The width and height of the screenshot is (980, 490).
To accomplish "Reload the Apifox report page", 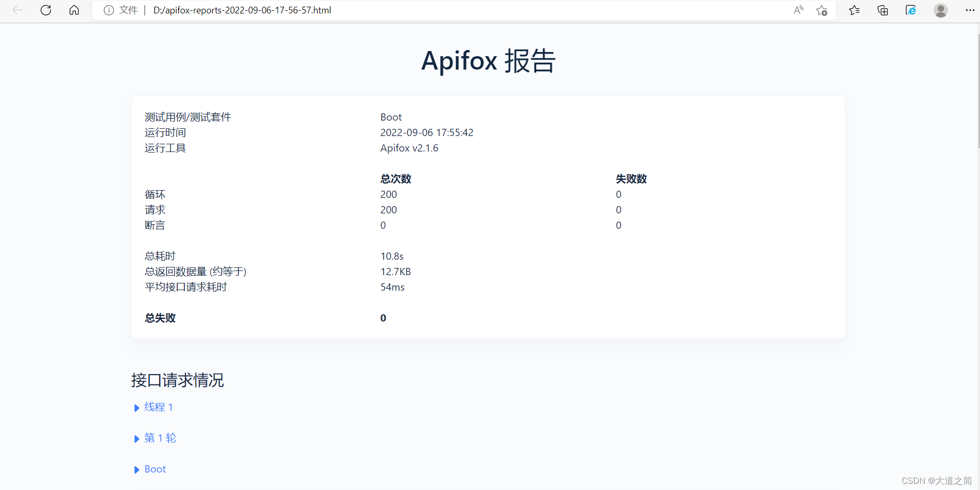I will [46, 10].
